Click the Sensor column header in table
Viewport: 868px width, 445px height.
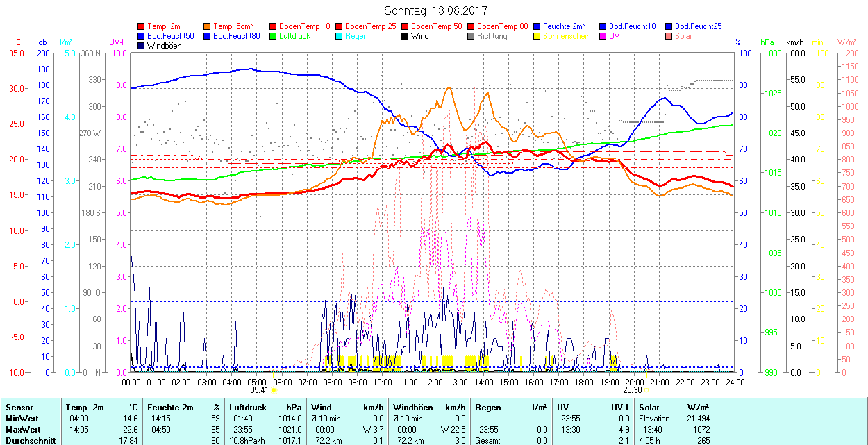point(19,408)
